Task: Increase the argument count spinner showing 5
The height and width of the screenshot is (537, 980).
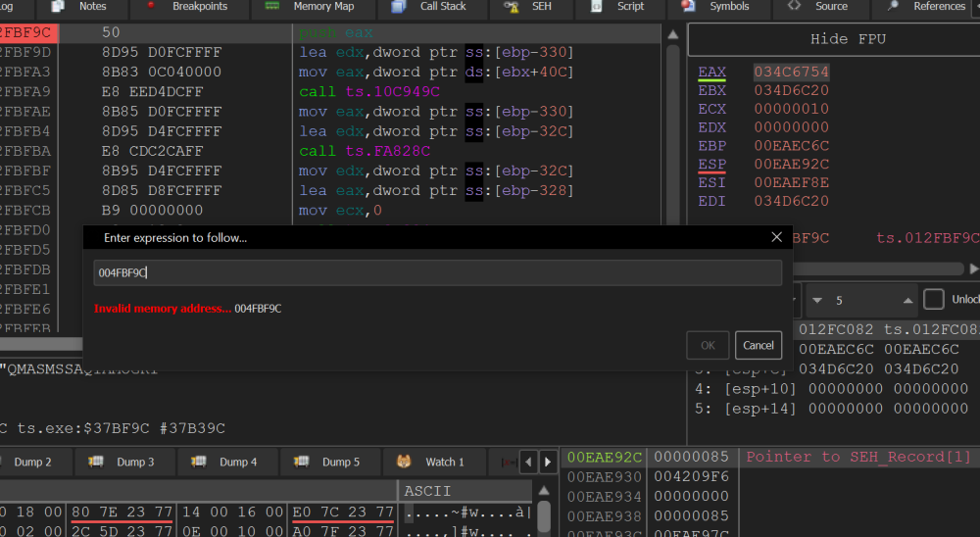Action: click(907, 299)
